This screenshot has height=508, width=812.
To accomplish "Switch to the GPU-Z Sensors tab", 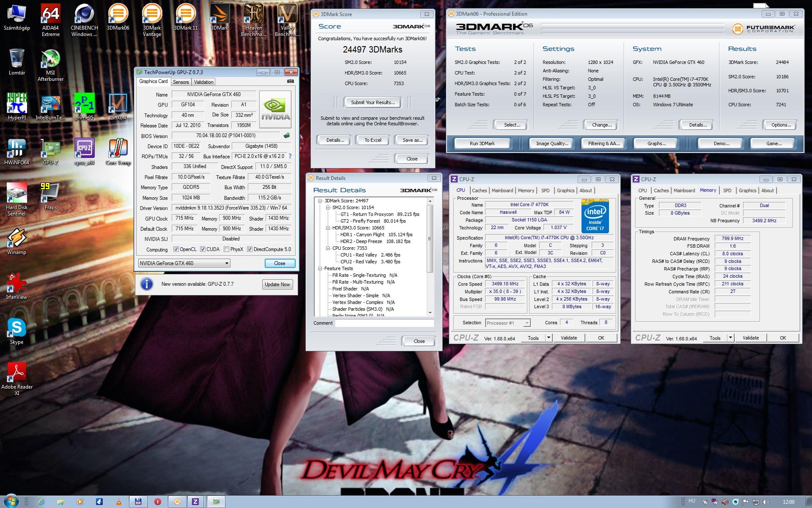I will tap(181, 82).
